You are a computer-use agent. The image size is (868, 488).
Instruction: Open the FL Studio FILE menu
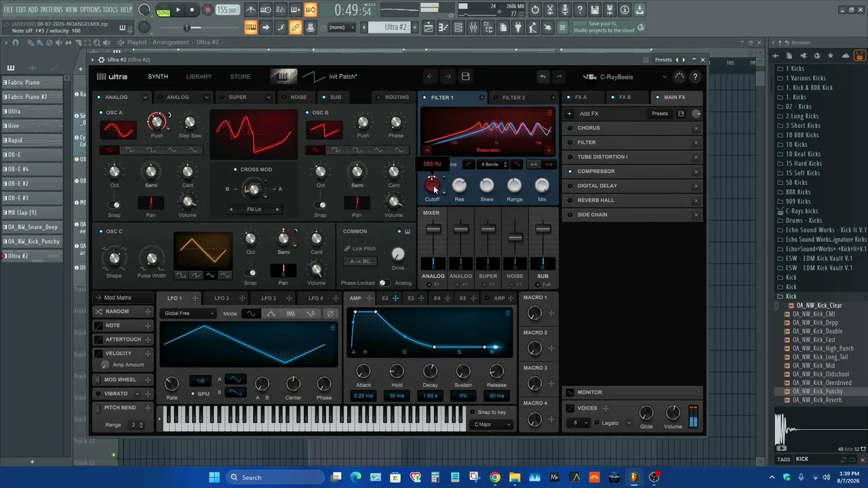pyautogui.click(x=8, y=9)
